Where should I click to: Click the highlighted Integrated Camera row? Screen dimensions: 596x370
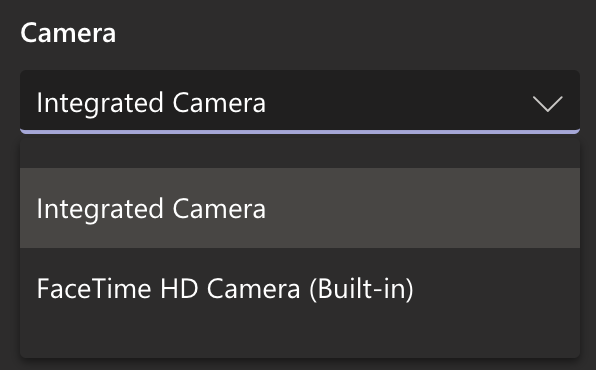300,208
